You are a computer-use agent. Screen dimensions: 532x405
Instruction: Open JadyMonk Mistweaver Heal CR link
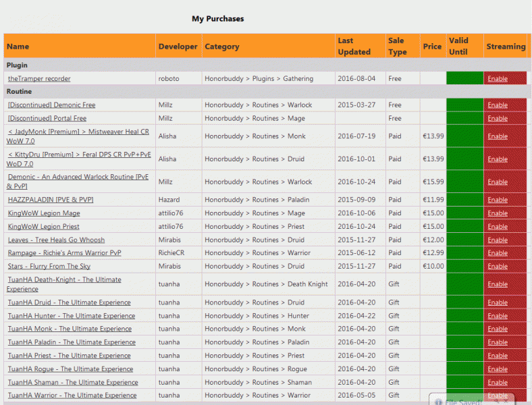(78, 136)
